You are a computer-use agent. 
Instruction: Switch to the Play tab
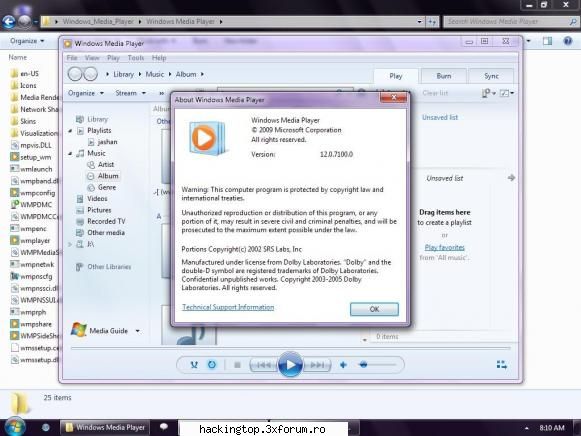tap(396, 76)
